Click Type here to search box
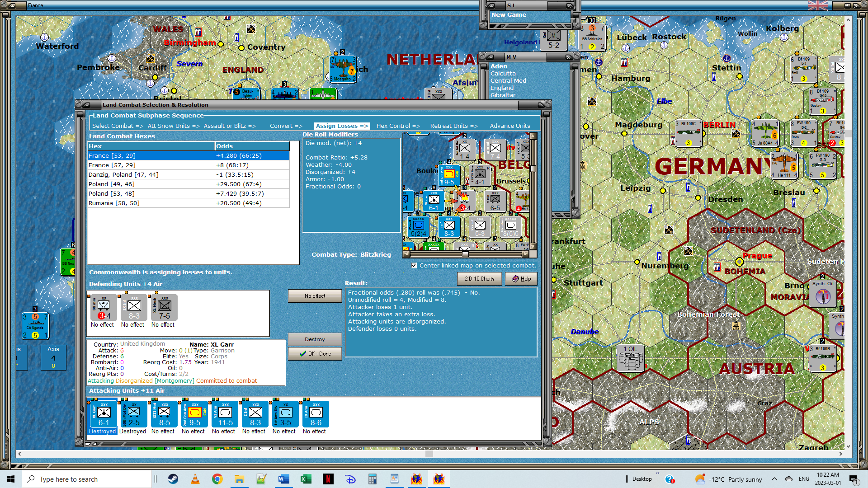The height and width of the screenshot is (488, 868). point(87,479)
